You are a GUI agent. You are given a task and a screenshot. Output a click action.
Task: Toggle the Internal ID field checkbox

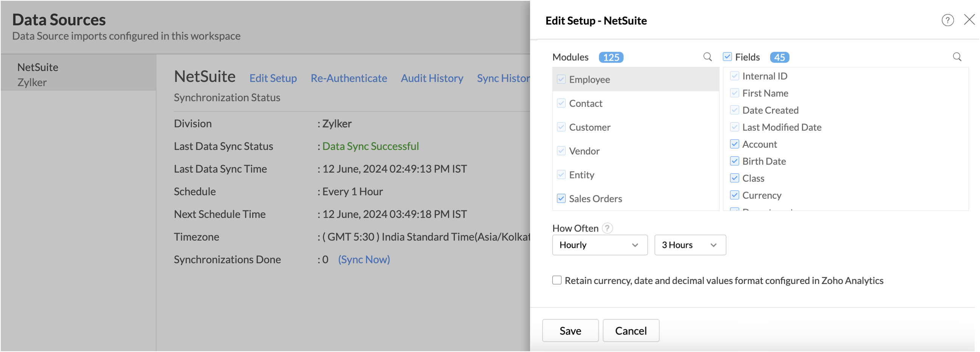[734, 76]
